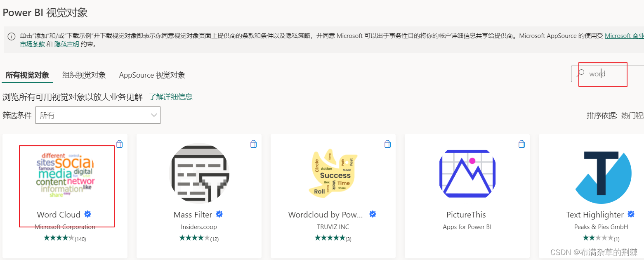Screen dimensions: 644x260
Task: Click the Mass Filter title text
Action: pos(193,215)
